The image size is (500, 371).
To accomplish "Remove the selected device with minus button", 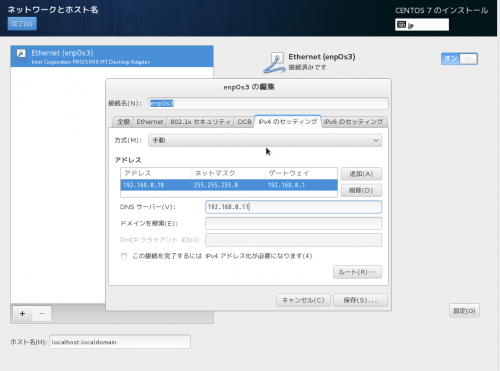I will [x=42, y=314].
